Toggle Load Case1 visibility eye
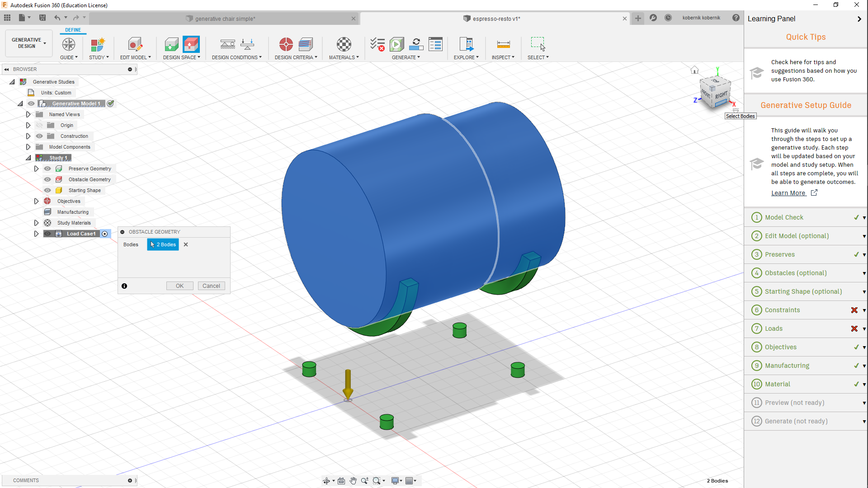 [47, 234]
